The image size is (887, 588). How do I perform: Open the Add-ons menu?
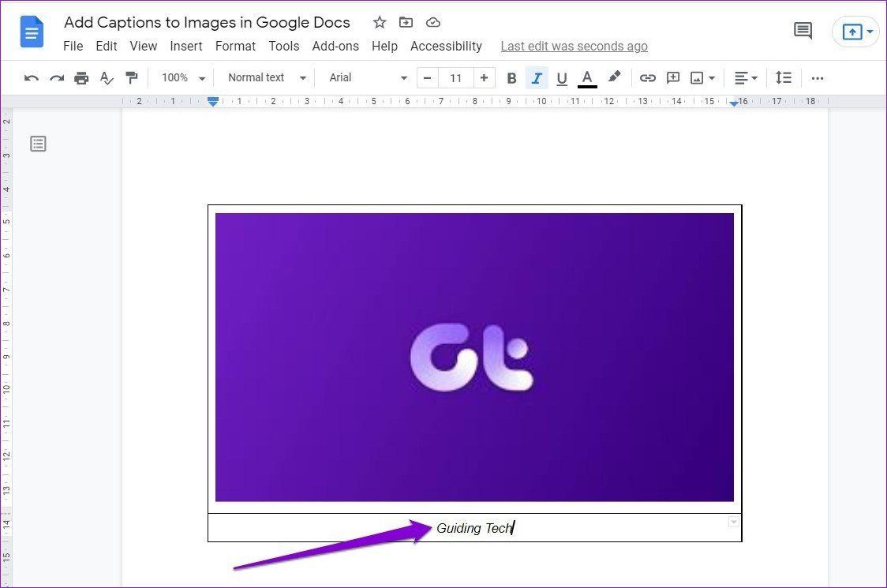pos(335,46)
